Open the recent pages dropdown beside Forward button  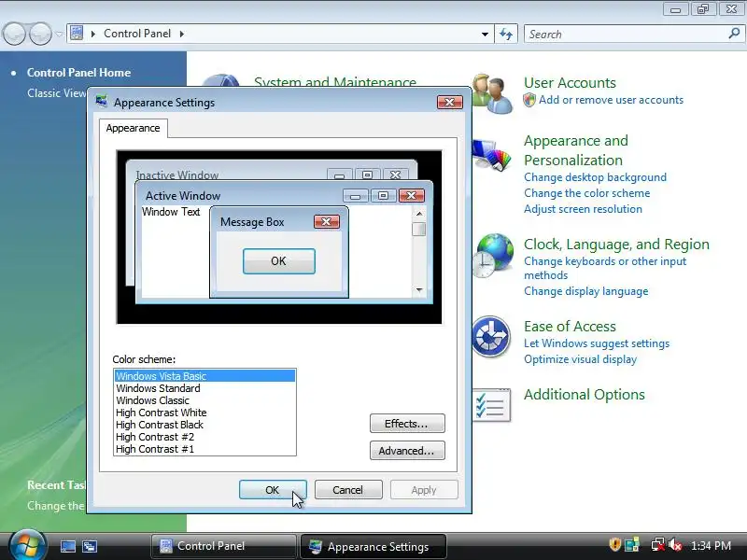pos(59,35)
